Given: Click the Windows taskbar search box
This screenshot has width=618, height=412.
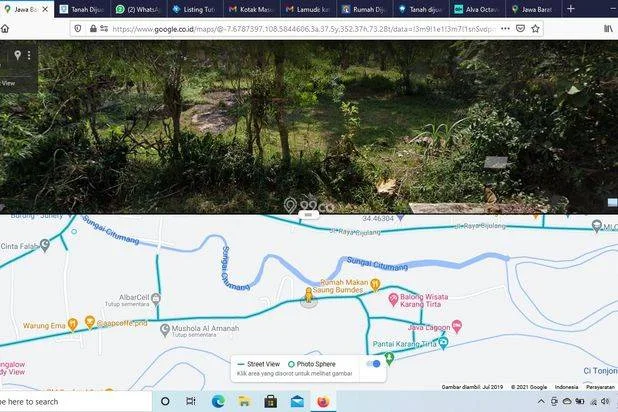Looking at the screenshot, I should 76,402.
